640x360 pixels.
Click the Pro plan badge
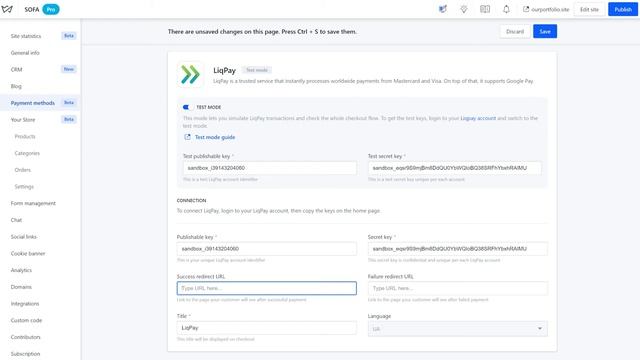coord(51,9)
